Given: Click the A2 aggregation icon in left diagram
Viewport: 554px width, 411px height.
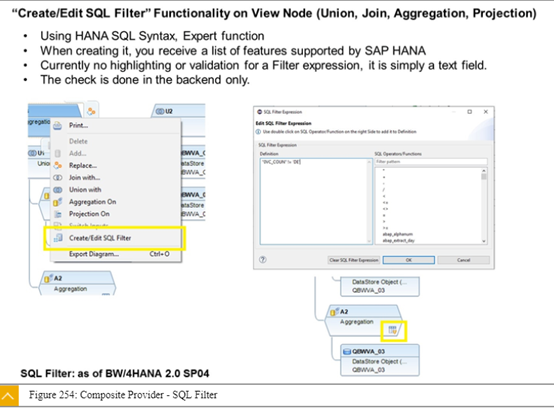Looking at the screenshot, I should pos(48,278).
